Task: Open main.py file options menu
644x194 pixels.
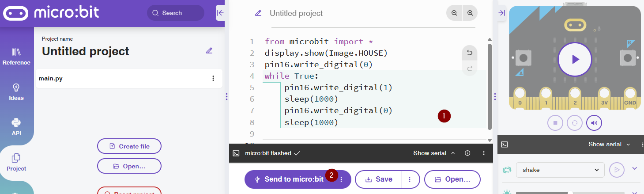Action: point(213,78)
